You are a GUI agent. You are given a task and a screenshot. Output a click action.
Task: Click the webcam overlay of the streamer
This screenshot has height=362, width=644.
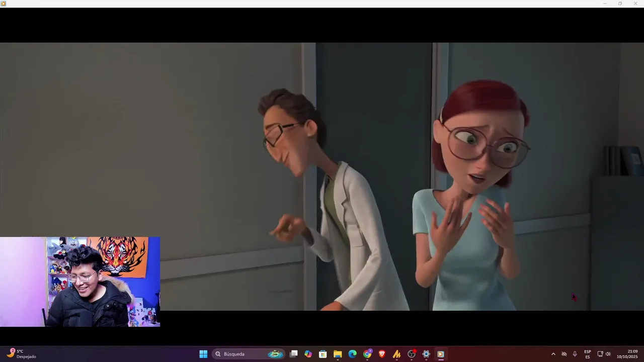80,282
